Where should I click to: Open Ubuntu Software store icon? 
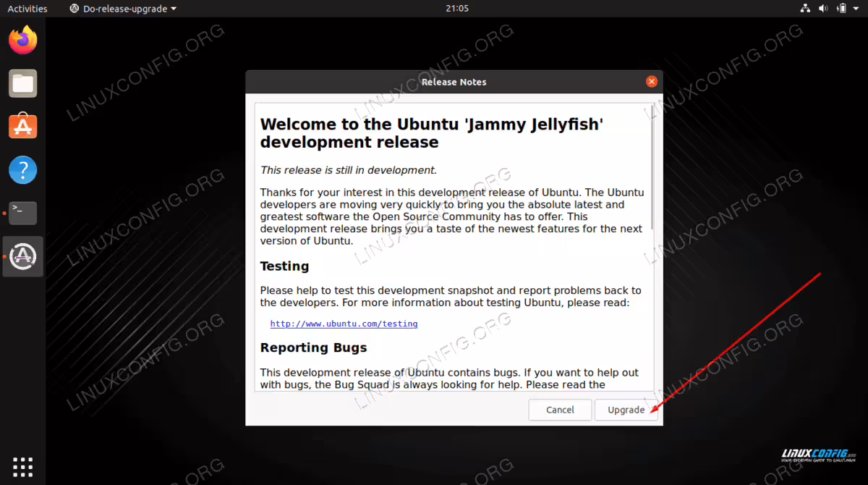point(23,127)
